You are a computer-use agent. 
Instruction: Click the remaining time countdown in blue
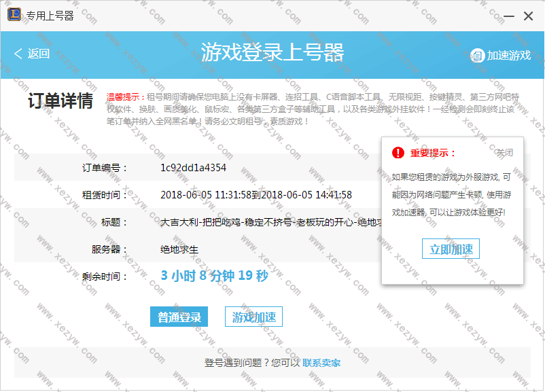(214, 276)
